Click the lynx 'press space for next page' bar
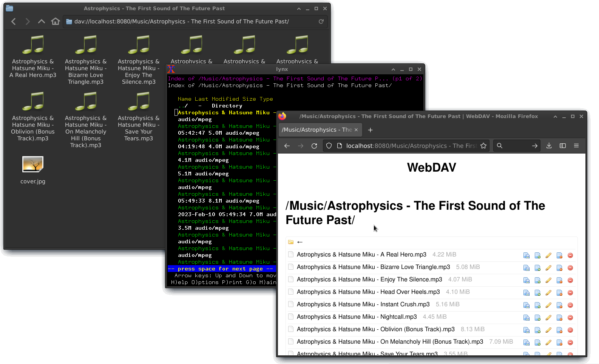The image size is (599, 364). [x=222, y=269]
